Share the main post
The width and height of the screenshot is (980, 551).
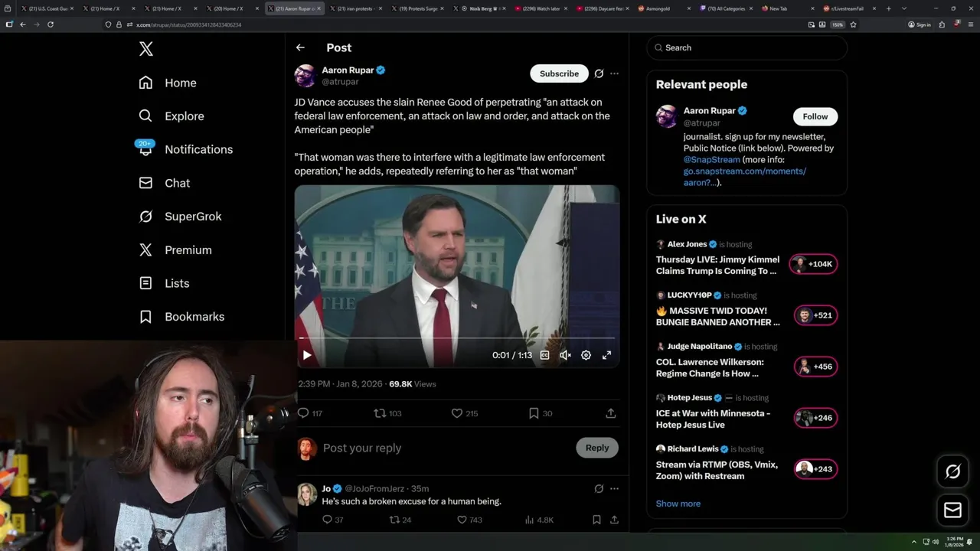click(x=611, y=413)
